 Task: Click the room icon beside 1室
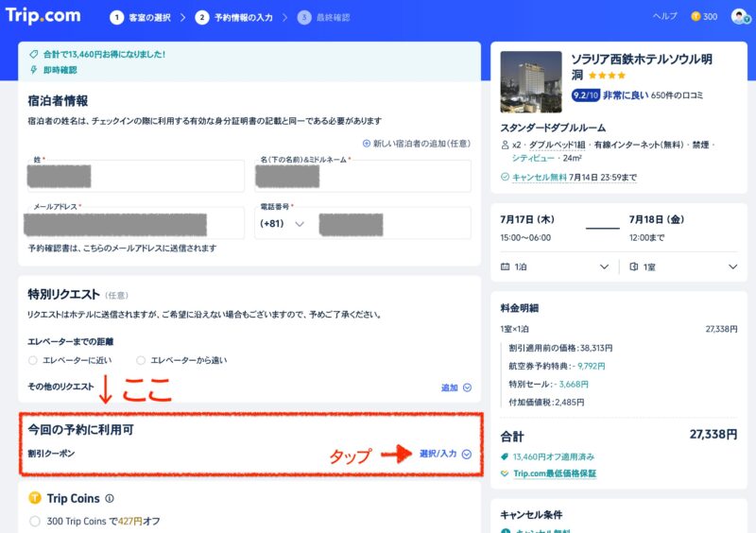click(x=634, y=266)
